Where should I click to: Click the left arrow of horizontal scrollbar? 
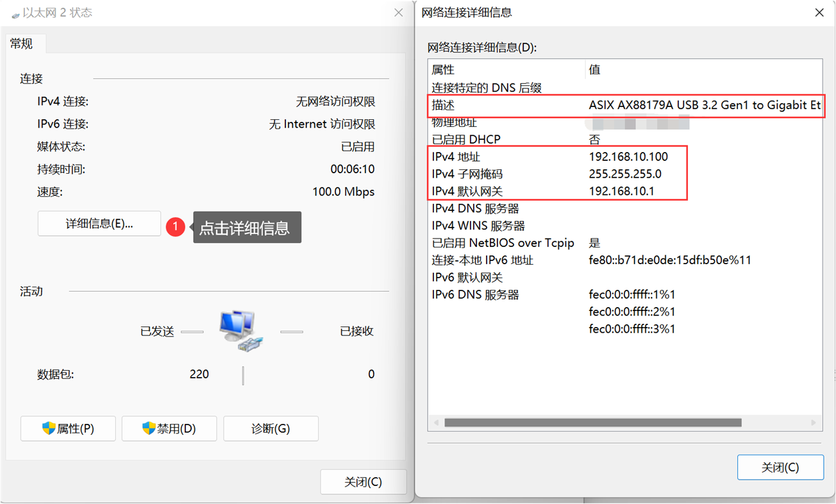point(436,423)
